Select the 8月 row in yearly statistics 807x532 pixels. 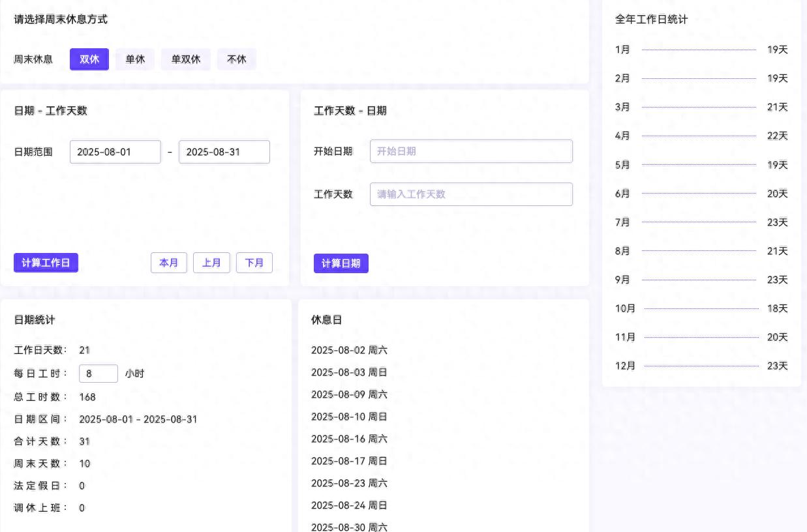[701, 251]
